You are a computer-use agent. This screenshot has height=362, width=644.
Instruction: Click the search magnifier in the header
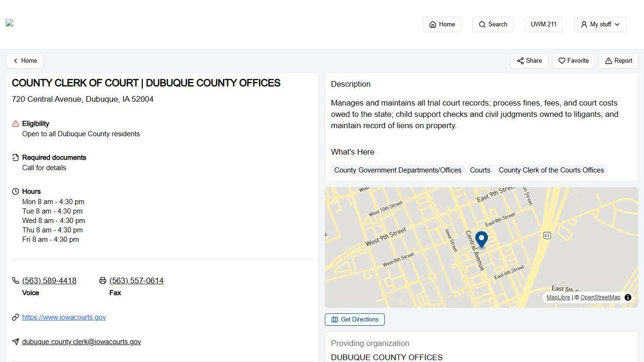(x=482, y=25)
